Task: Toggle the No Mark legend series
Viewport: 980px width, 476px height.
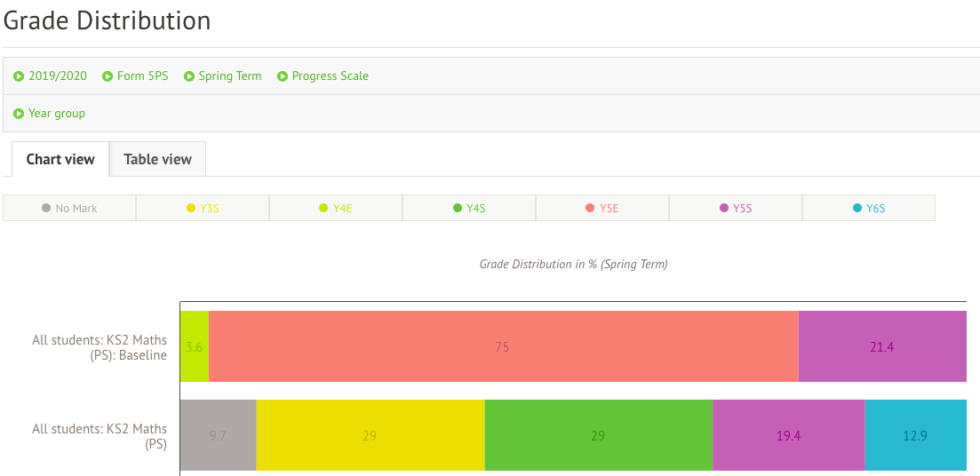Action: (x=69, y=209)
